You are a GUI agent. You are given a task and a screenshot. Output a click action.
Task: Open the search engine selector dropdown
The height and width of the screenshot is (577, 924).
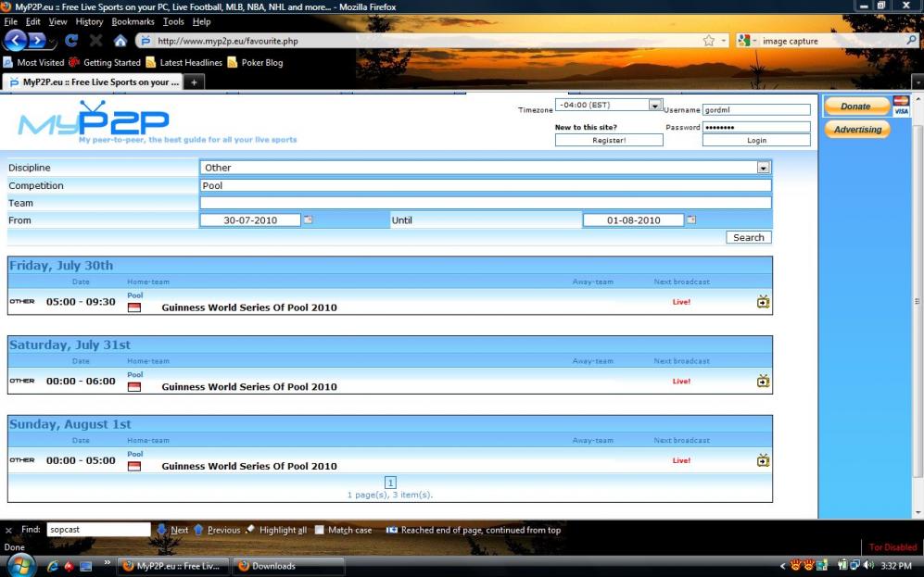click(748, 41)
